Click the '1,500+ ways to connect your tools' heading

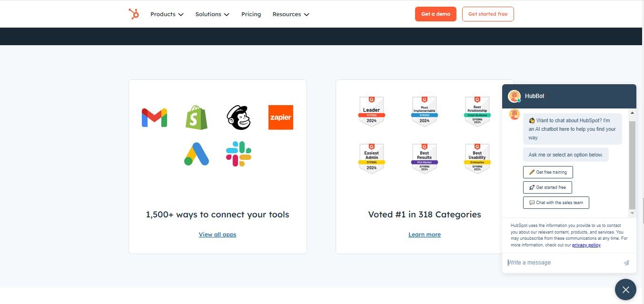[x=218, y=215]
